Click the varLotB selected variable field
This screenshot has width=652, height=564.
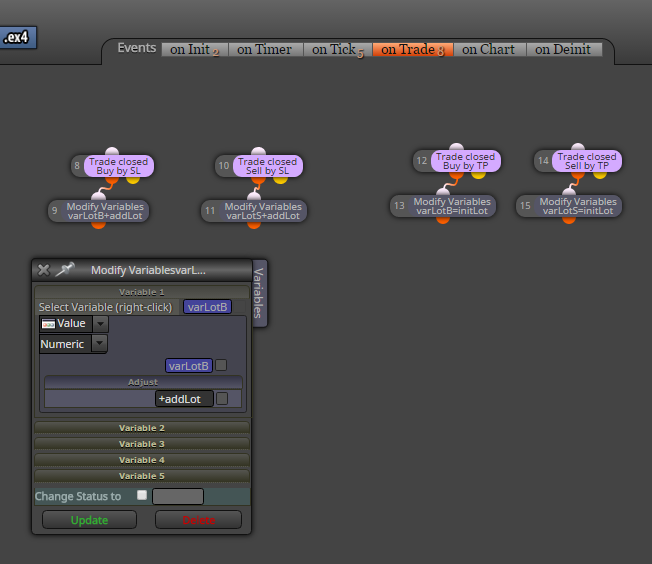[207, 307]
